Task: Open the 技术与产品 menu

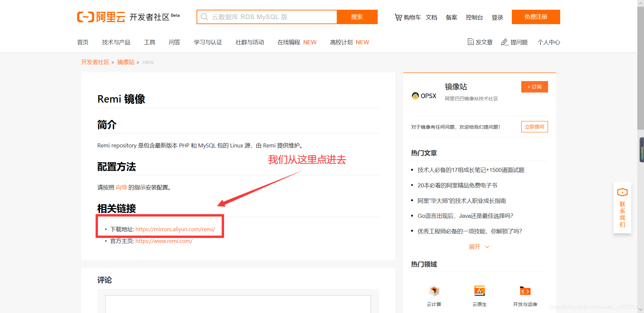Action: (x=116, y=42)
